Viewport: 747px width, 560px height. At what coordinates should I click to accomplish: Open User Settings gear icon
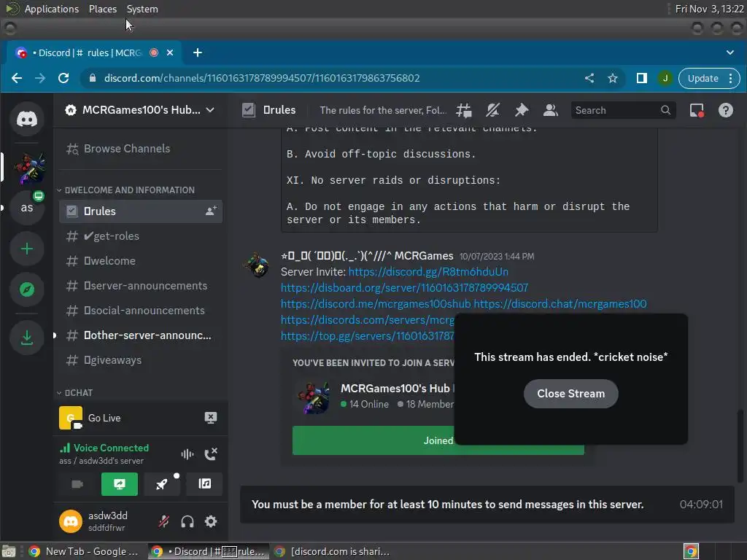(211, 521)
